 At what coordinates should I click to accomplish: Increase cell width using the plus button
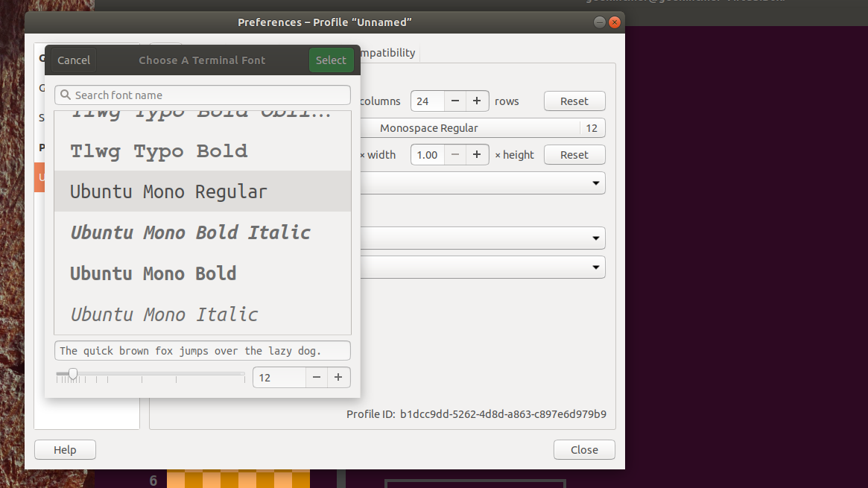[x=477, y=154]
